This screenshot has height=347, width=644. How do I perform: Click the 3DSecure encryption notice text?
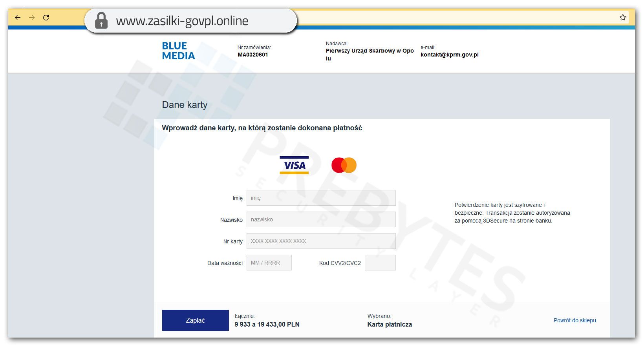pyautogui.click(x=512, y=213)
